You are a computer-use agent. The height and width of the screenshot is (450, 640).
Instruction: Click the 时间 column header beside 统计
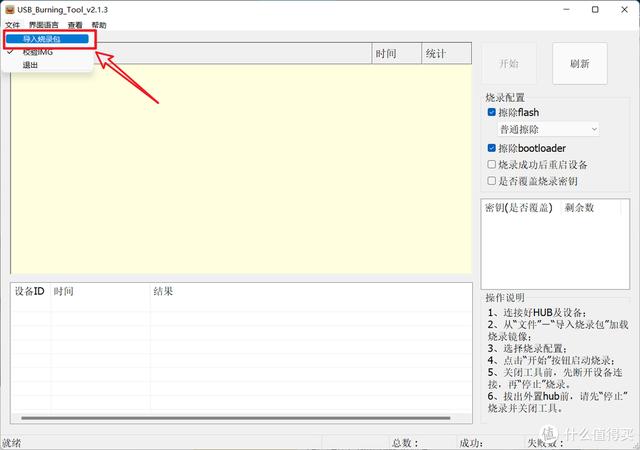pos(396,53)
